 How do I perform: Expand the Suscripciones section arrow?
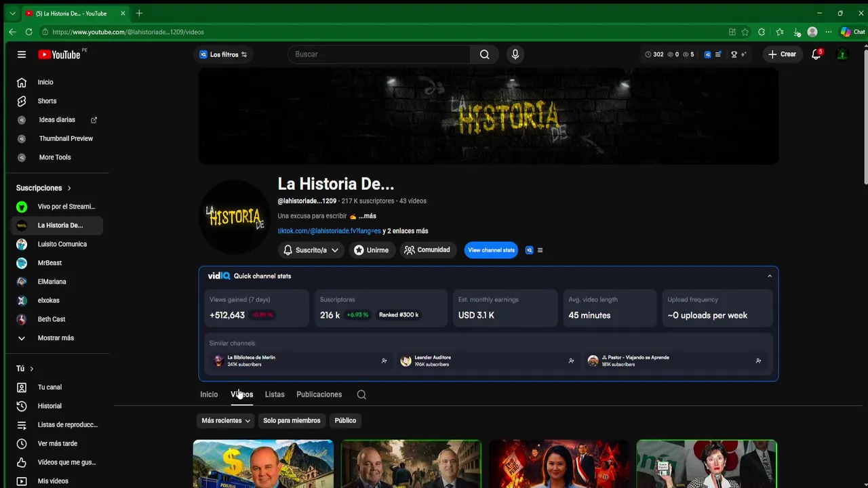(x=68, y=188)
